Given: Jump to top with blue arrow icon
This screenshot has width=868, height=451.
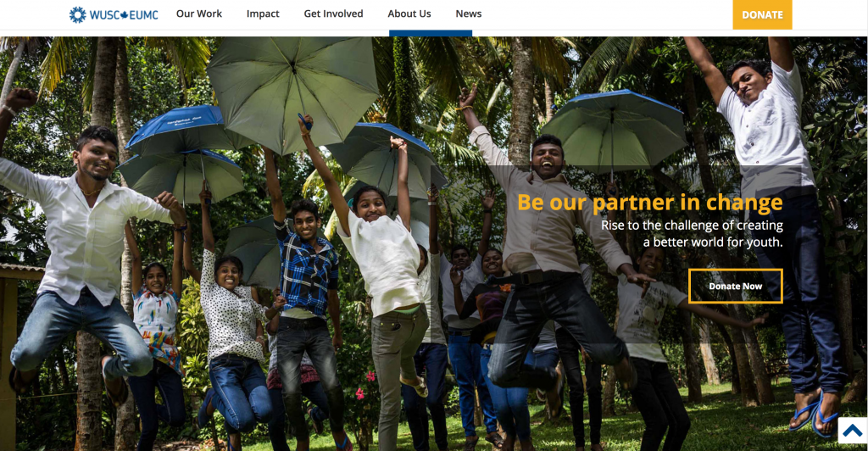Looking at the screenshot, I should point(853,430).
